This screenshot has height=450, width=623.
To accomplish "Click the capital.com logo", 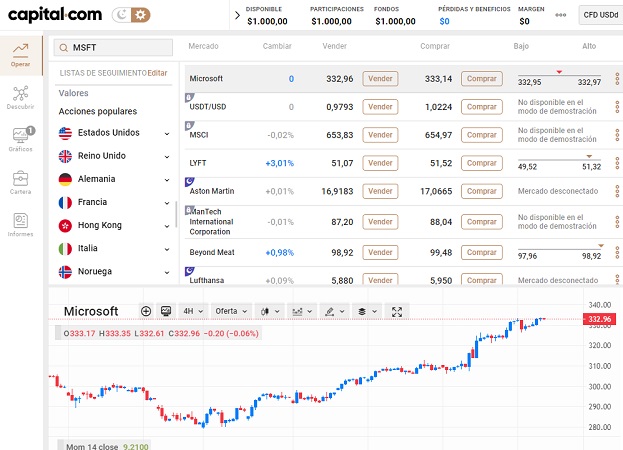I will 55,15.
